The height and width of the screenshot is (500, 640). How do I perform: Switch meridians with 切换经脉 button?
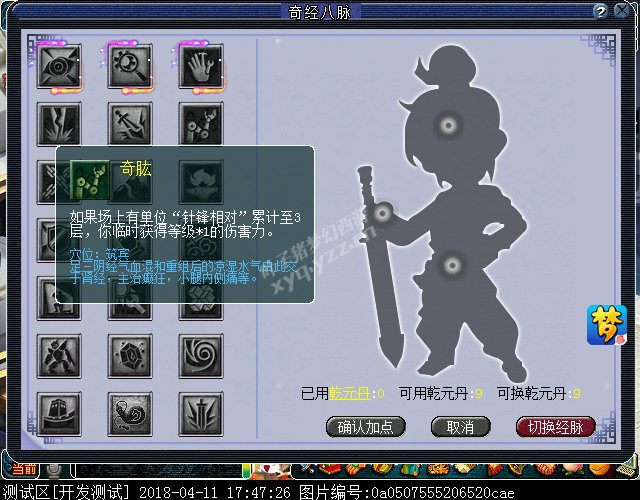click(555, 427)
